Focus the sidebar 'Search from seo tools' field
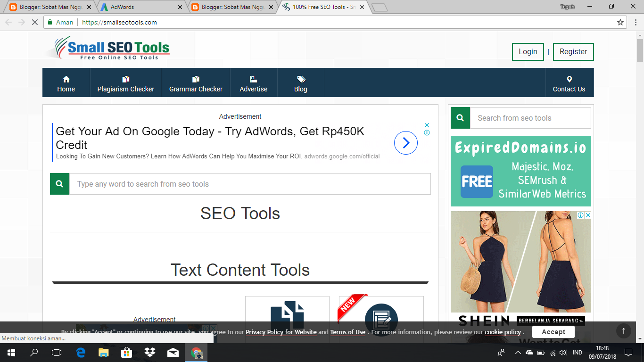Viewport: 644px width, 362px height. (530, 118)
